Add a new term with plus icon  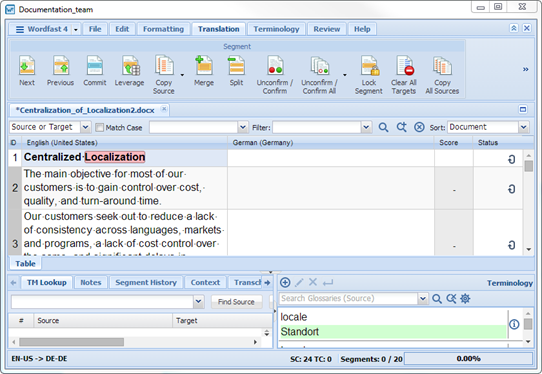pos(285,282)
